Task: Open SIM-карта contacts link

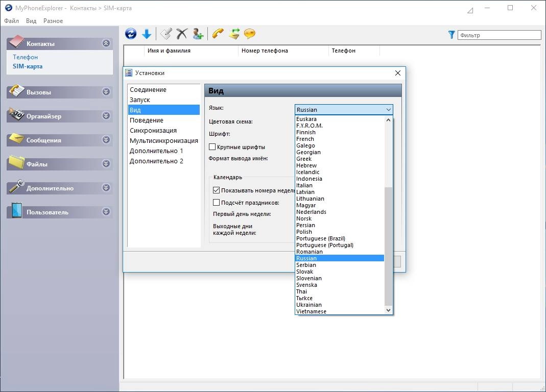Action: pyautogui.click(x=28, y=66)
